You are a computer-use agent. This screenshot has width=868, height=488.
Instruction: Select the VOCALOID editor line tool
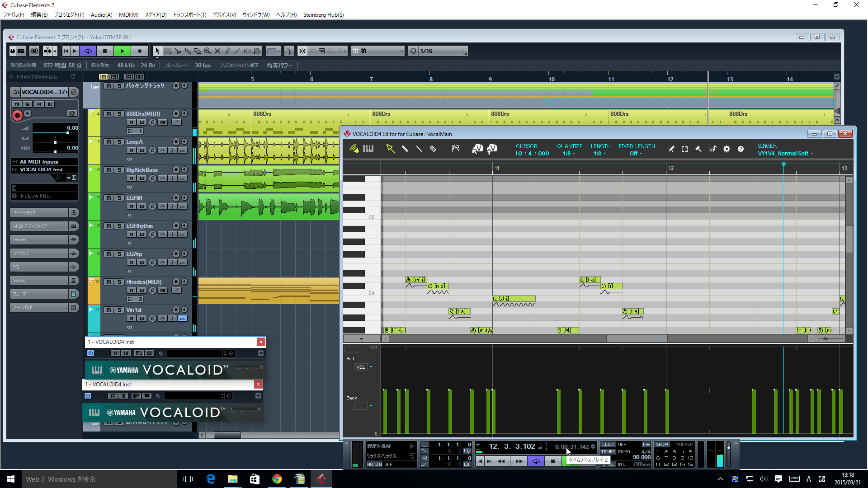coord(419,149)
